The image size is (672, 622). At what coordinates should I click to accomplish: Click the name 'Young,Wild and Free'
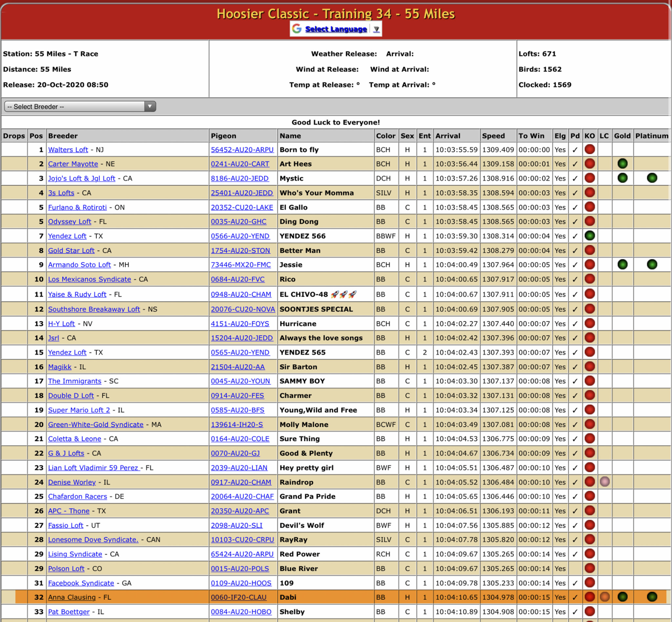pyautogui.click(x=318, y=410)
